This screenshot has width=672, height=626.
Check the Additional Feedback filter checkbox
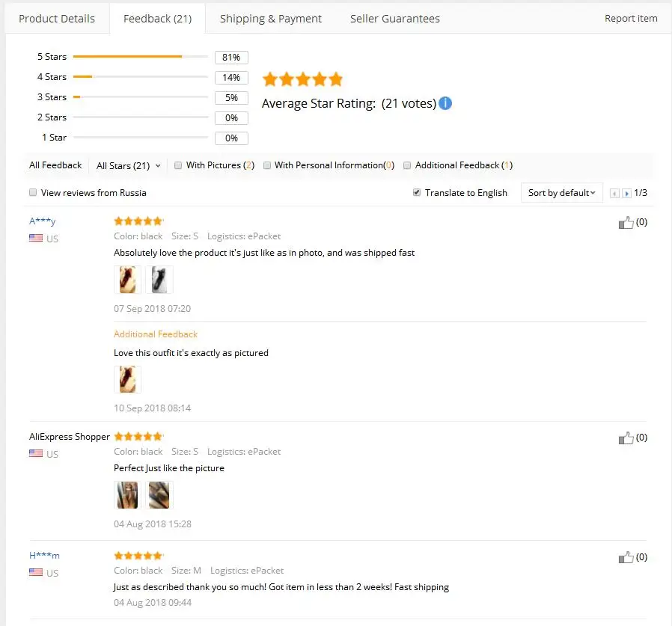407,165
